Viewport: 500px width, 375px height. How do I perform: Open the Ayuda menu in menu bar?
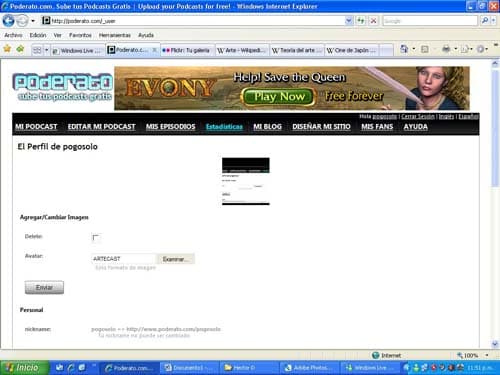click(x=146, y=35)
